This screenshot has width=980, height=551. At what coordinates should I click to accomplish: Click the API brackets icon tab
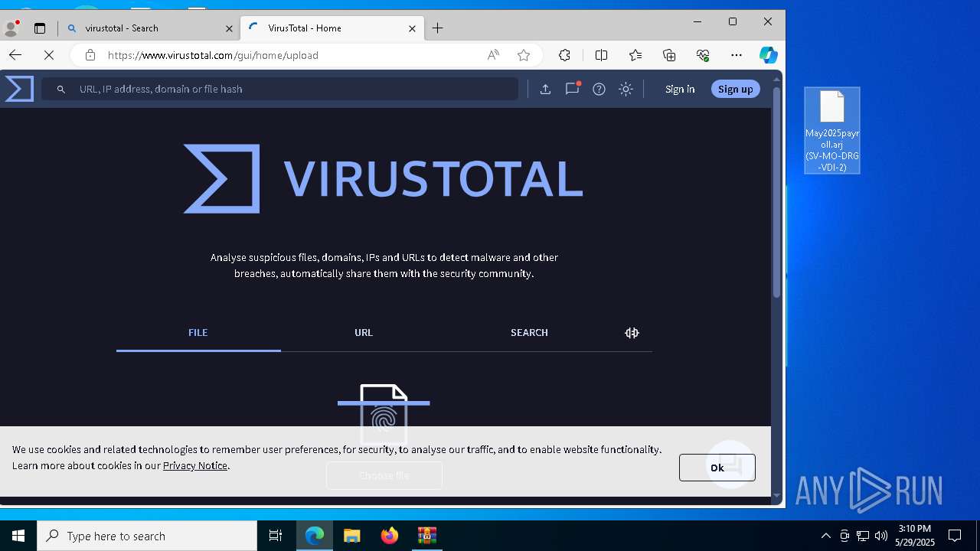[x=632, y=333]
